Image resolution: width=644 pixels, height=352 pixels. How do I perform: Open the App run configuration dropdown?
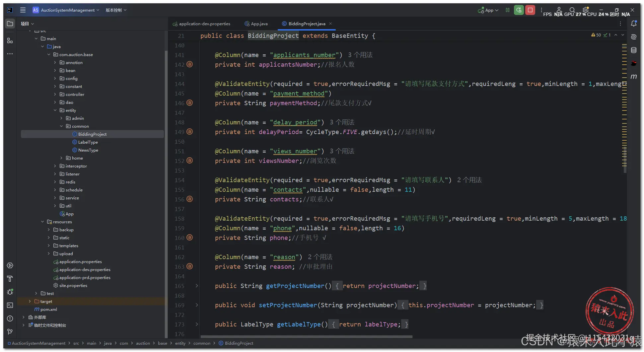488,10
